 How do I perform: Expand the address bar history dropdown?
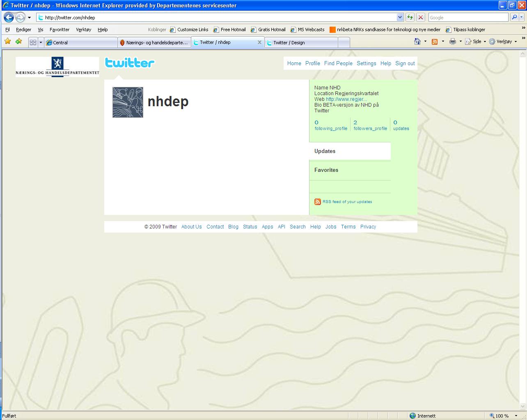400,18
